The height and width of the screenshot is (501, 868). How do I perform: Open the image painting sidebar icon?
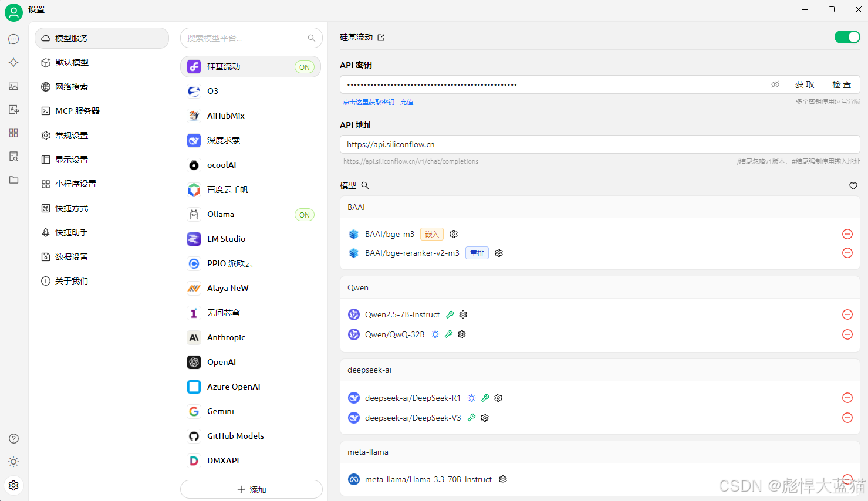13,86
